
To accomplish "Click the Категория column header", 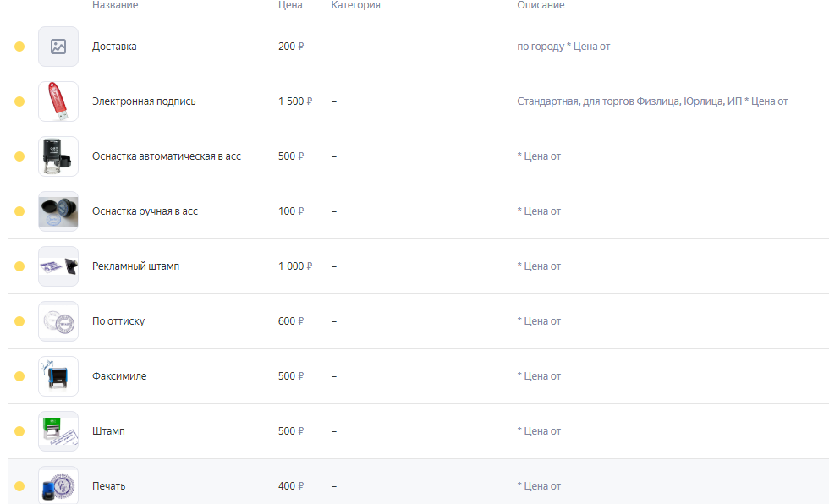I will (x=356, y=5).
